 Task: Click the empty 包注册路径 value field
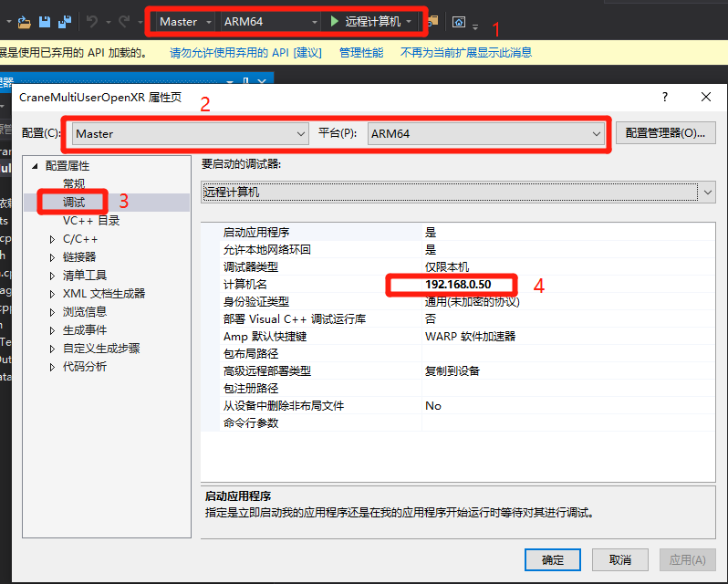pos(568,388)
